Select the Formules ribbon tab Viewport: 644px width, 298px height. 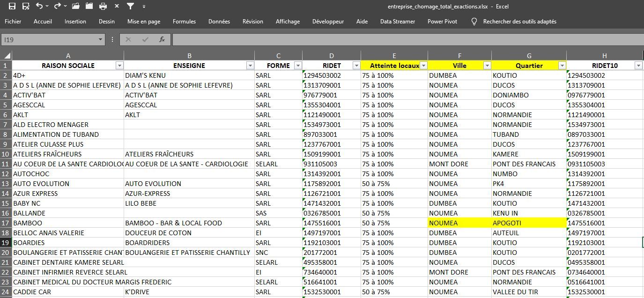pos(184,22)
